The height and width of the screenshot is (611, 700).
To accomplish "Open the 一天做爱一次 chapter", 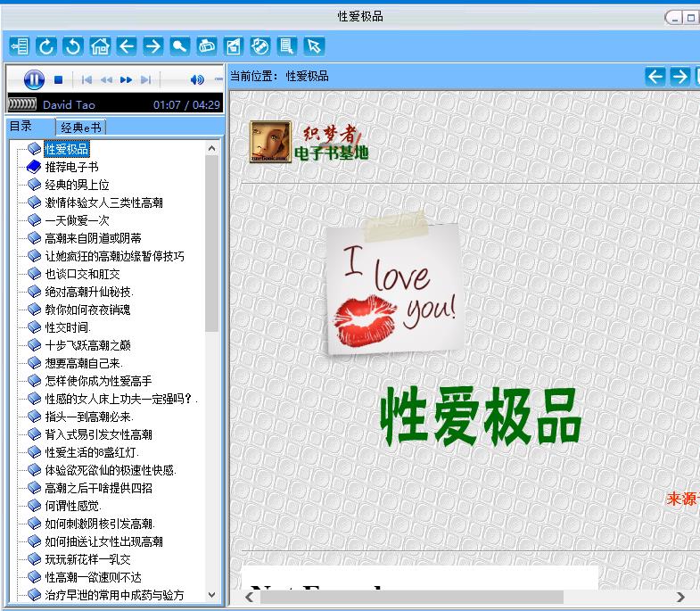I will [78, 220].
